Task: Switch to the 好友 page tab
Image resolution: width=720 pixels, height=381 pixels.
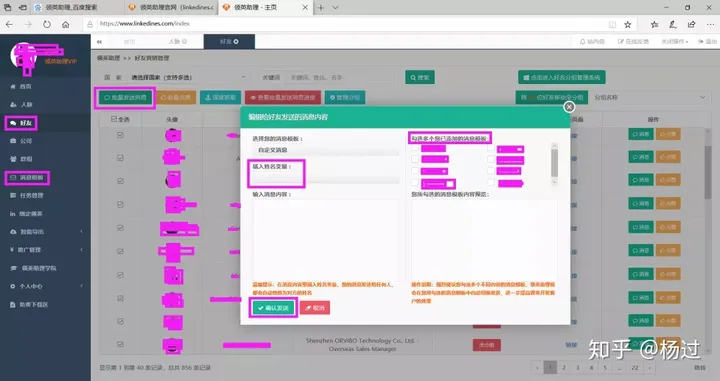Action: pyautogui.click(x=229, y=41)
